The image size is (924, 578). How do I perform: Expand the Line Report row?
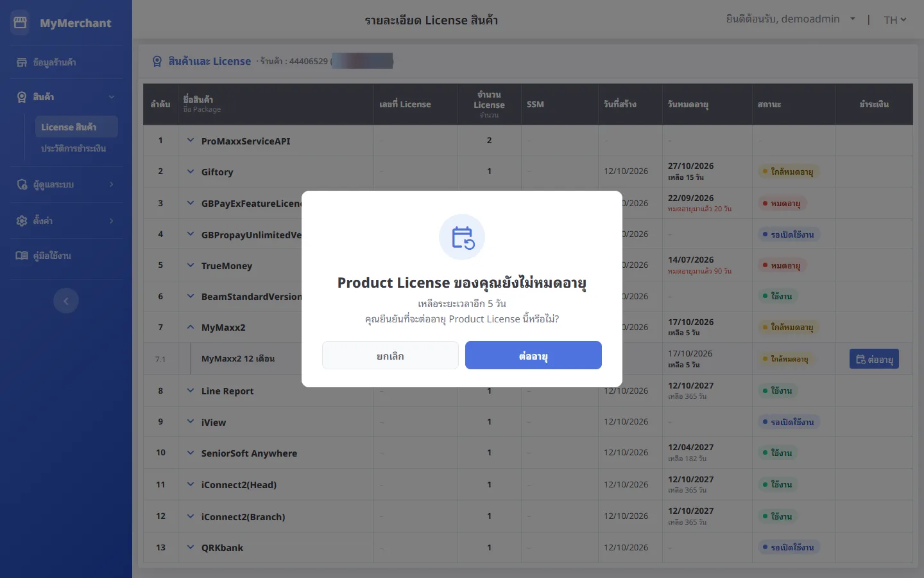tap(191, 390)
